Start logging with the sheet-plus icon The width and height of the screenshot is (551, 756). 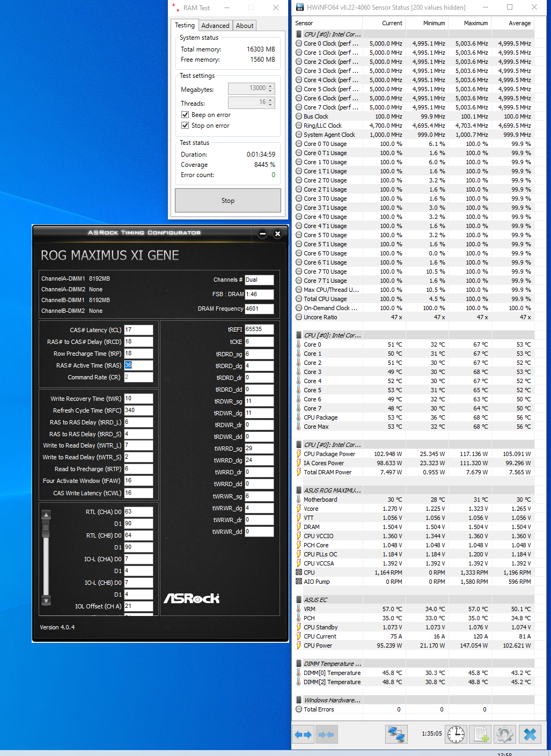[481, 735]
